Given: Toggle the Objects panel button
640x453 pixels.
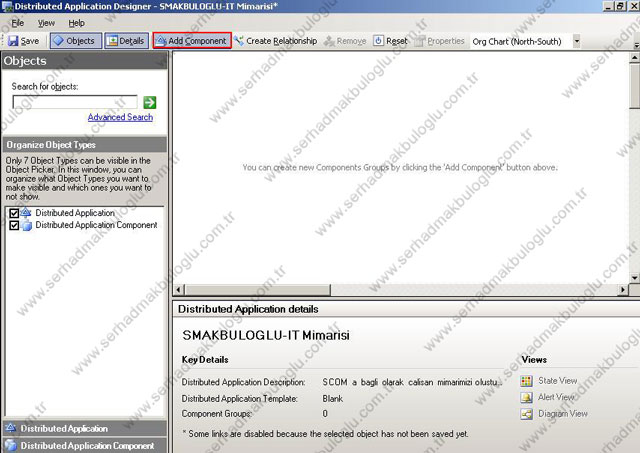Looking at the screenshot, I should click(76, 41).
